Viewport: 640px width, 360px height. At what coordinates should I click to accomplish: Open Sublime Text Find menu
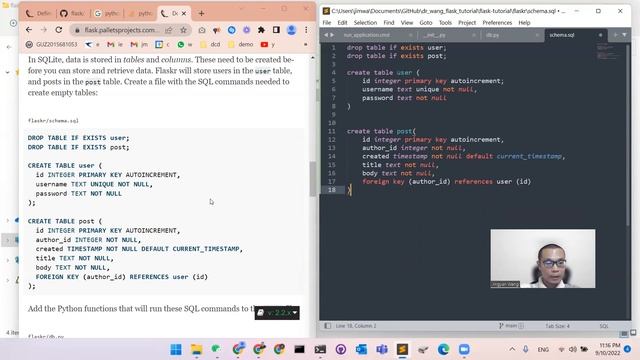[x=389, y=22]
